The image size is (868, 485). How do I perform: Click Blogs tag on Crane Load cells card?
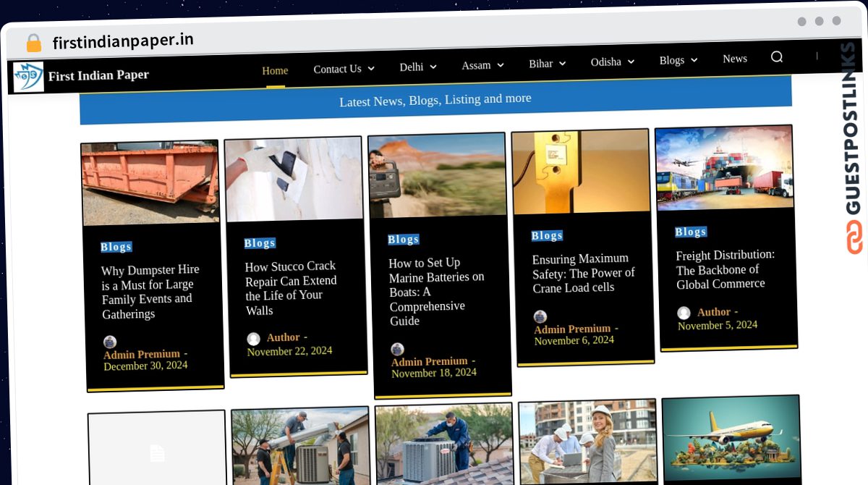[x=547, y=236]
